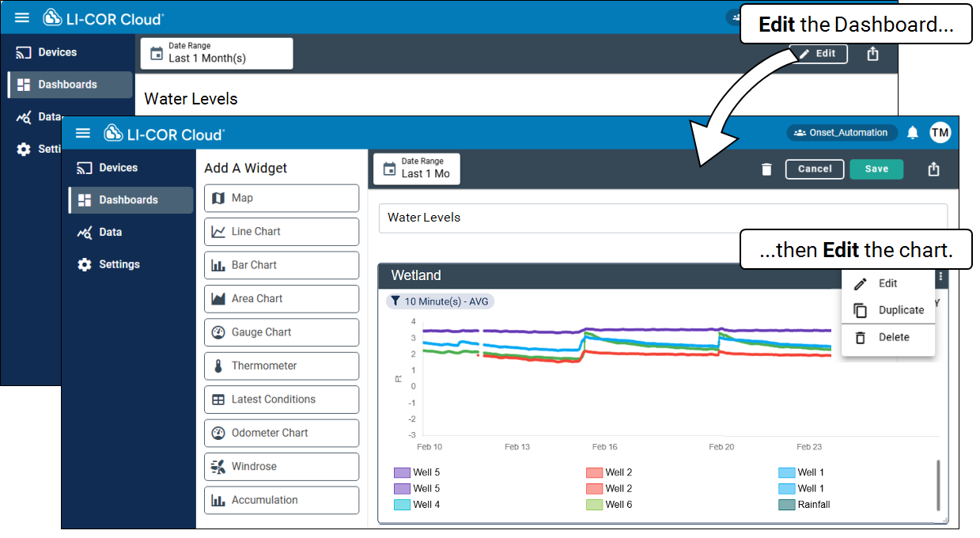The image size is (980, 538).
Task: Click the green Save button
Action: pos(876,169)
